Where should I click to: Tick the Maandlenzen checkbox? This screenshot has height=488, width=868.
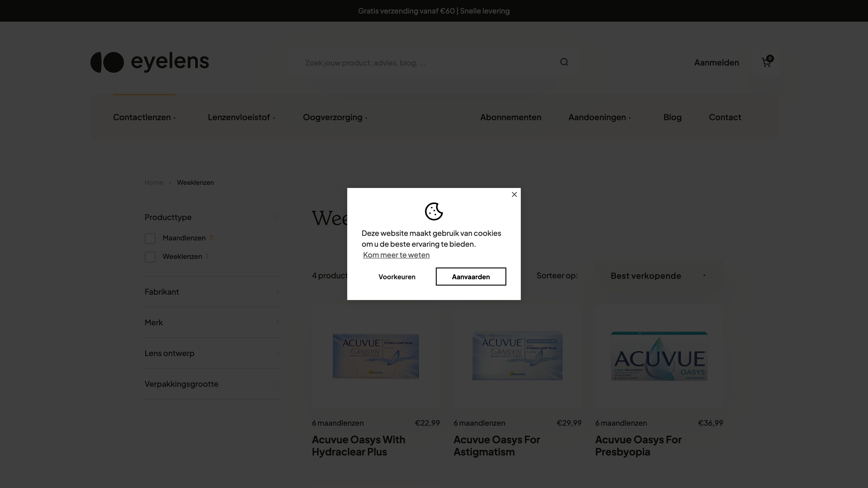click(x=150, y=238)
